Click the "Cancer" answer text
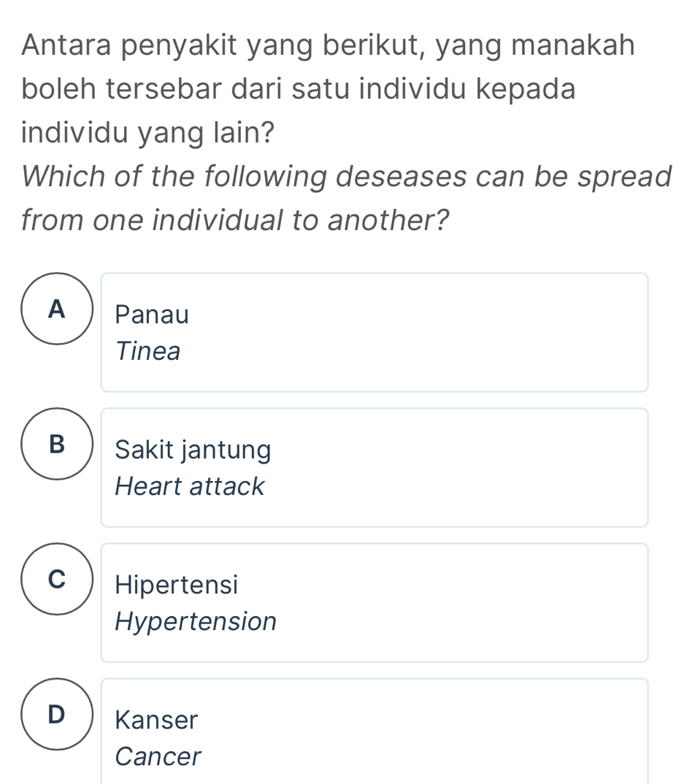The height and width of the screenshot is (784, 695). [x=158, y=757]
